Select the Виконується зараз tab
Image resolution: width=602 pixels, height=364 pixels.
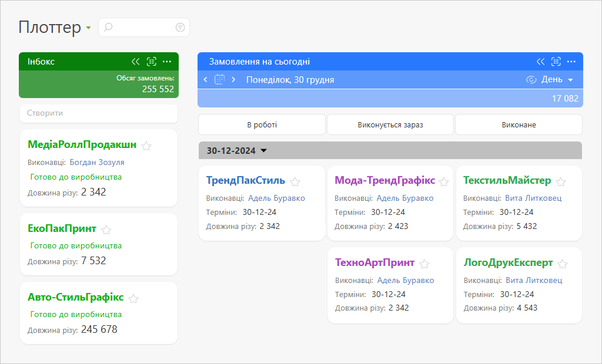(x=390, y=124)
